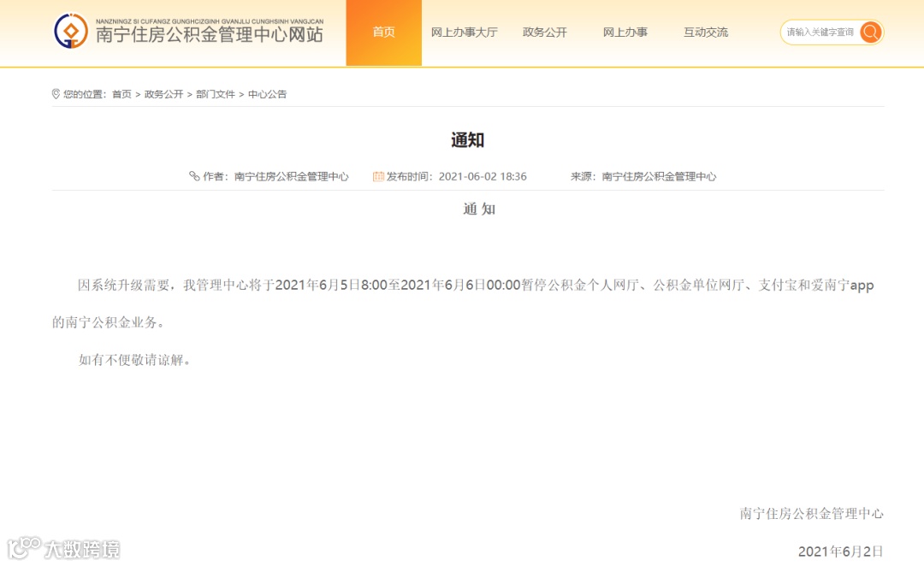Screen dimensions: 924x566
Task: Click the sentence 如有不便敬请谅解。
Action: pyautogui.click(x=135, y=360)
